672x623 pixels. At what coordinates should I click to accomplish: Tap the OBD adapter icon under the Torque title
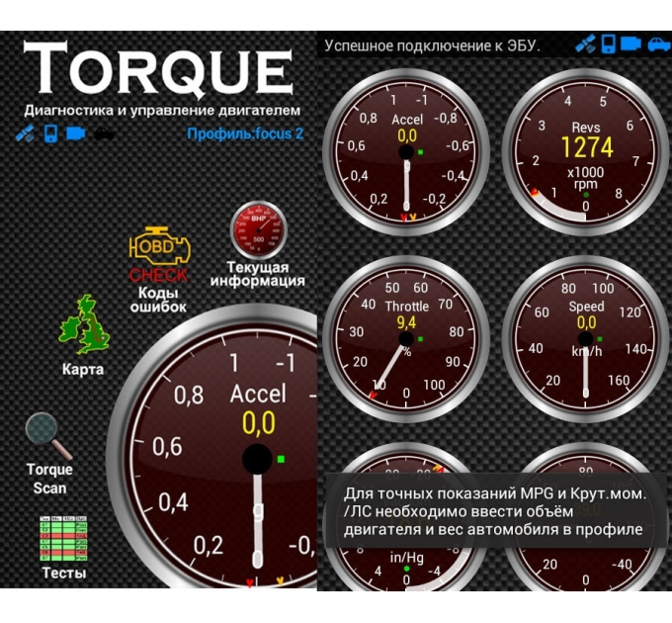[76, 133]
